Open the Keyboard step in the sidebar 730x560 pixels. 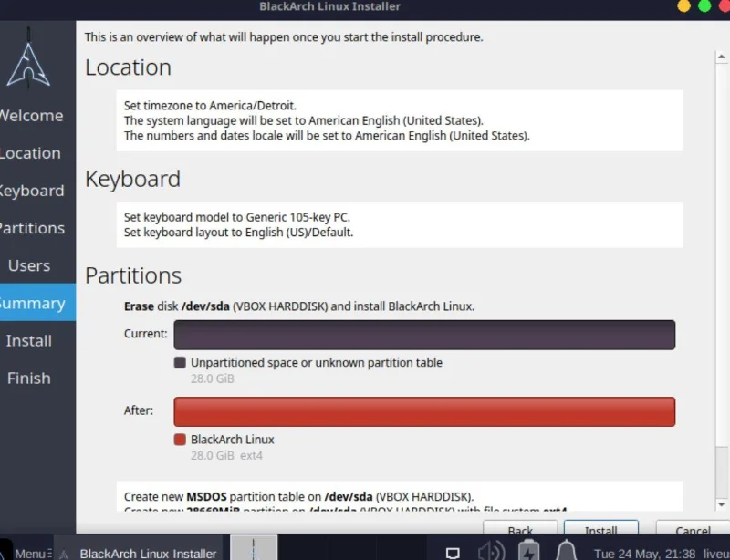coord(32,191)
